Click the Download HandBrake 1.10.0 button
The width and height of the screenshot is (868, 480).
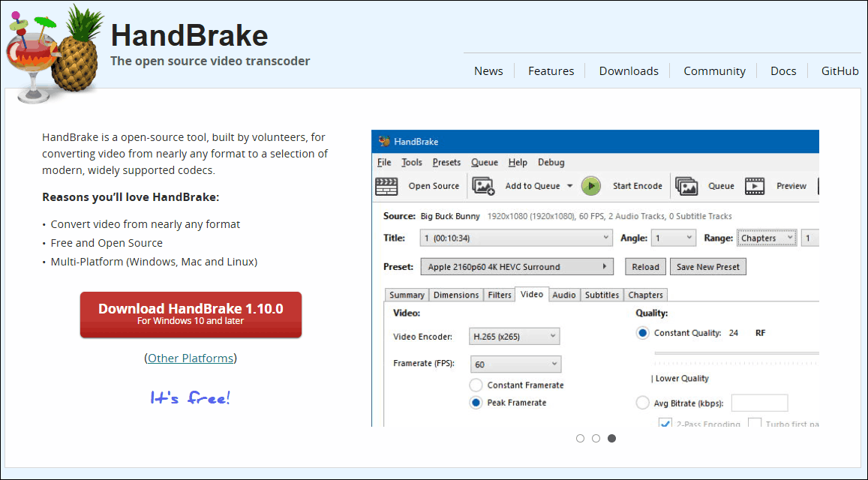(x=191, y=314)
